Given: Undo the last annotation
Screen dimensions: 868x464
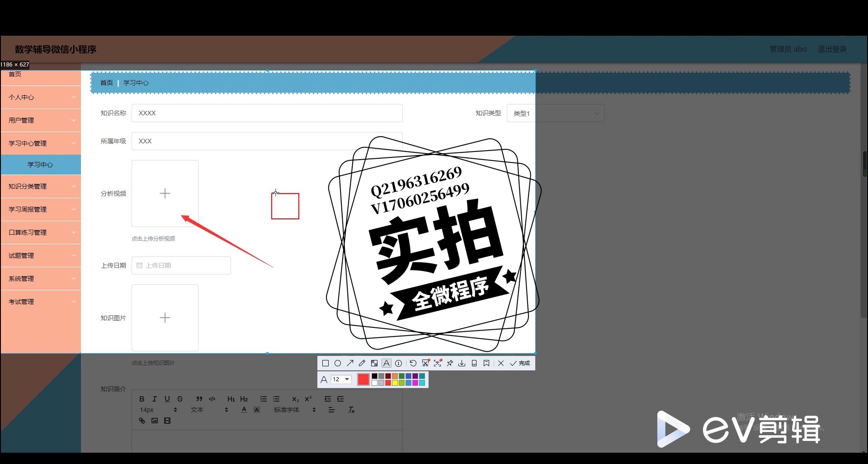Looking at the screenshot, I should 413,363.
